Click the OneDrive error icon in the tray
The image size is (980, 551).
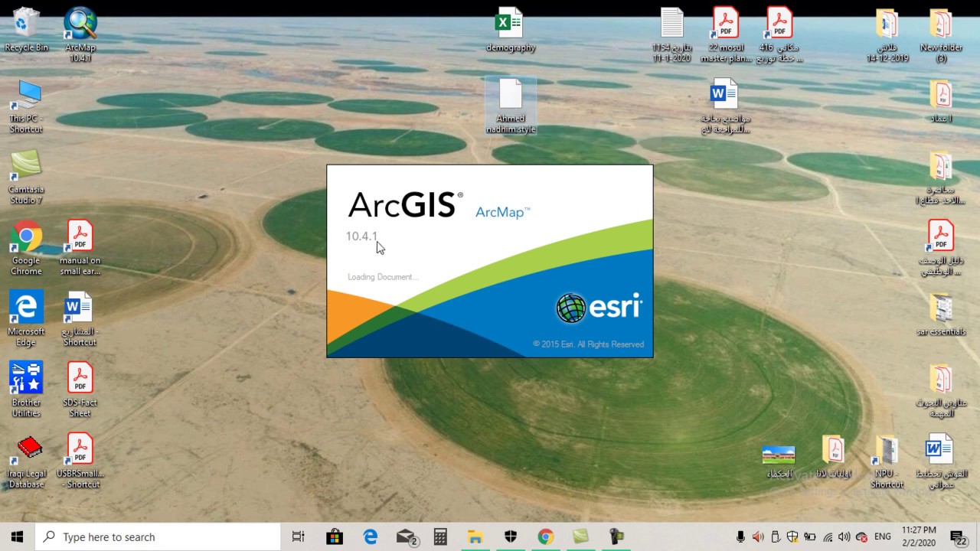click(x=861, y=536)
